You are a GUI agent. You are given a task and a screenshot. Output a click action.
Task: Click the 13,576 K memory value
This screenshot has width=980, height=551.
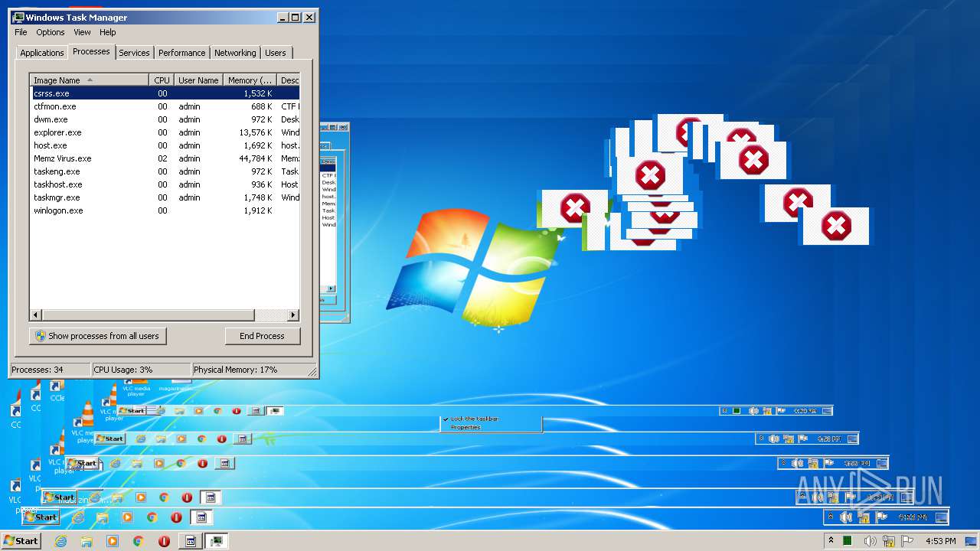[255, 132]
